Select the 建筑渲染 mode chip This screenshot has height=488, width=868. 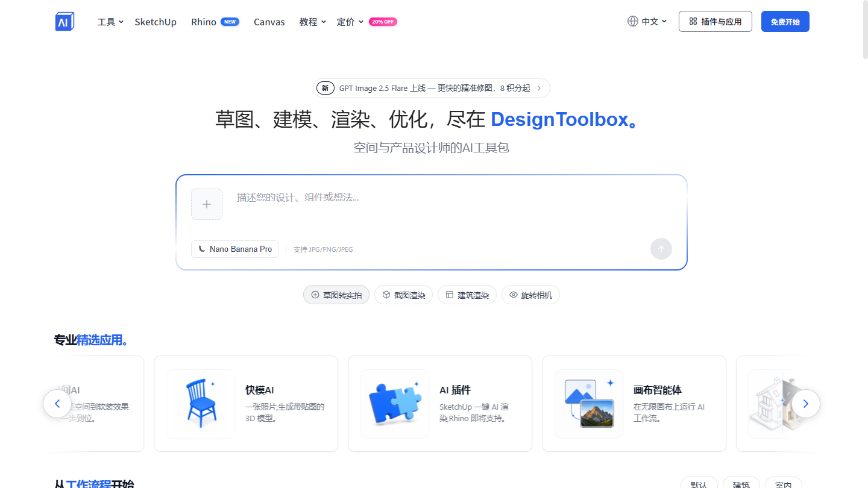pyautogui.click(x=467, y=295)
